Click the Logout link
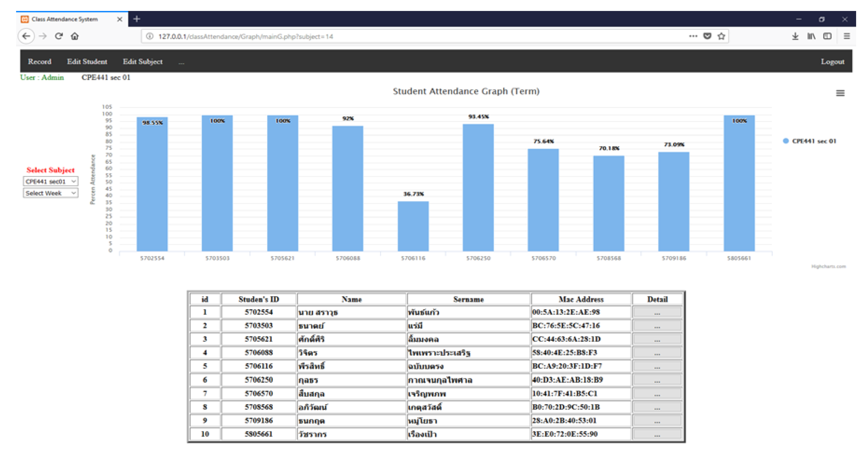This screenshot has height=451, width=868. tap(832, 61)
